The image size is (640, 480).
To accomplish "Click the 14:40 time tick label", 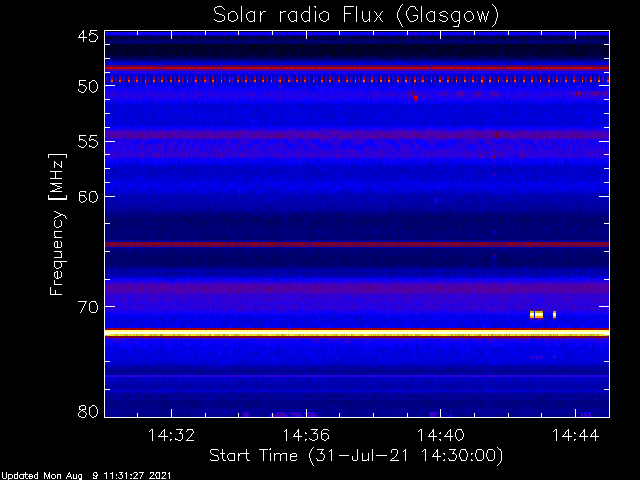I will pos(440,435).
